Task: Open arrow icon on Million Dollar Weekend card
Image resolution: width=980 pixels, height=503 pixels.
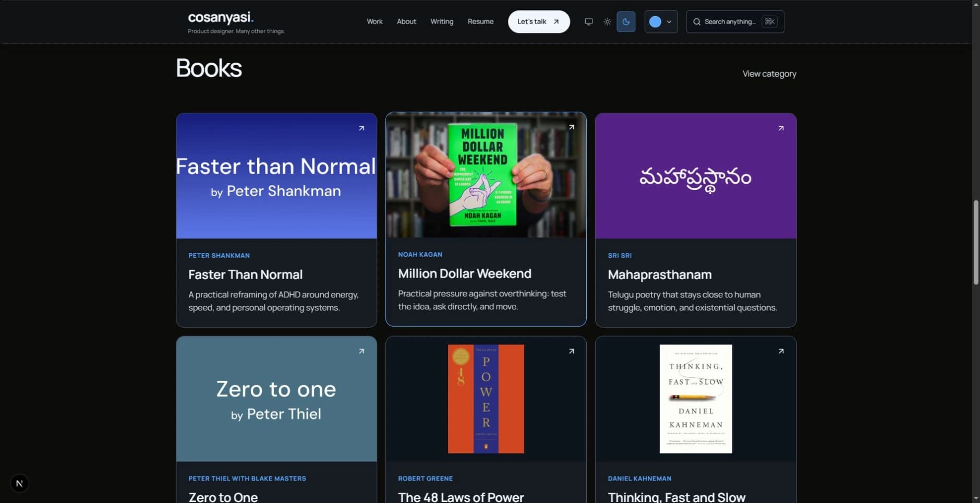Action: pos(572,127)
